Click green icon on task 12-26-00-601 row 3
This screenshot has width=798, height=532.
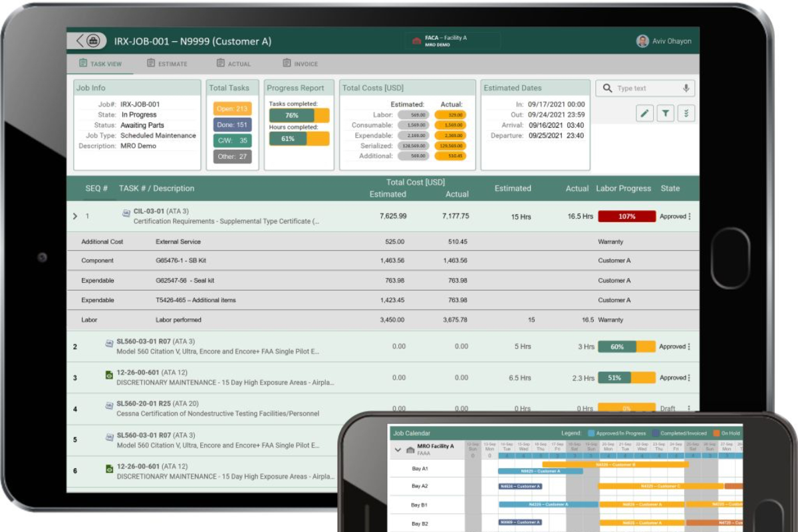tap(109, 375)
